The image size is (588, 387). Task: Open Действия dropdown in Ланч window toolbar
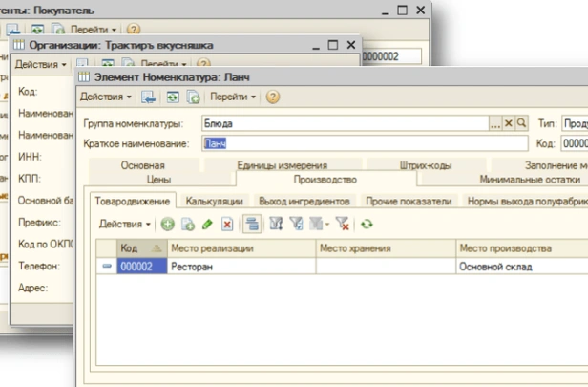coord(106,97)
